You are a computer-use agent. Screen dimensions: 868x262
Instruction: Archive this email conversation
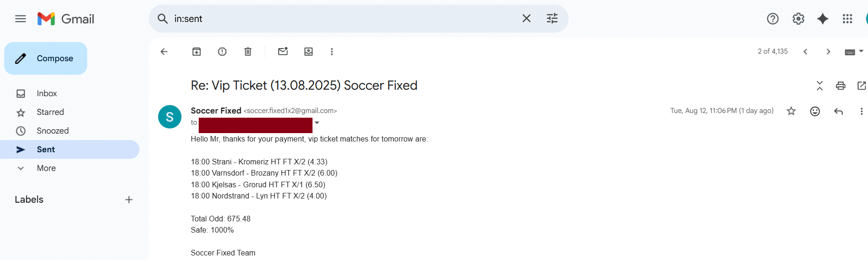(x=196, y=51)
